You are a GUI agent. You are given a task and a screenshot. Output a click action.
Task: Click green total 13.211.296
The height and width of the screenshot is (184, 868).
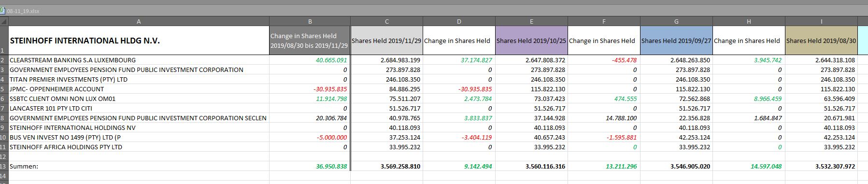pos(621,166)
